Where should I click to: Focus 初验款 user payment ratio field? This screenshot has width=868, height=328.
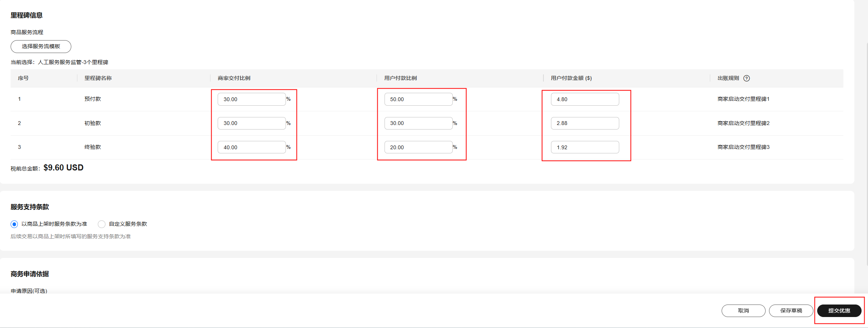tap(418, 123)
